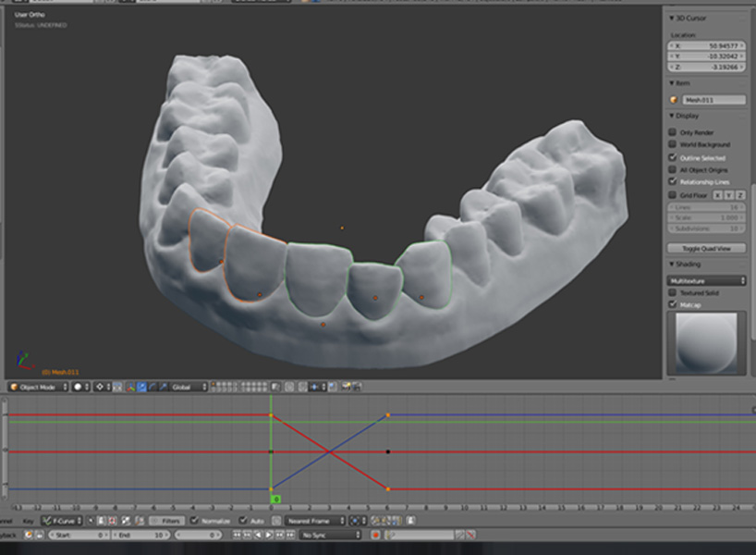Toggle the Normalize checkbox

pos(194,521)
